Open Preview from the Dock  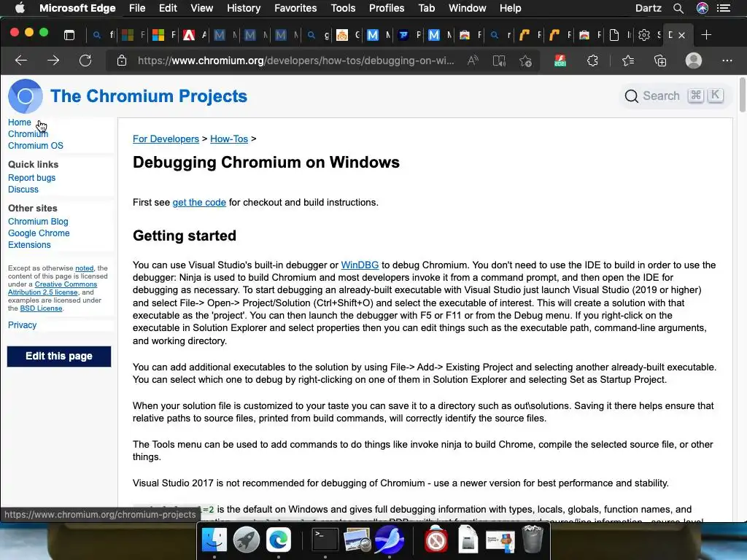[x=357, y=540]
